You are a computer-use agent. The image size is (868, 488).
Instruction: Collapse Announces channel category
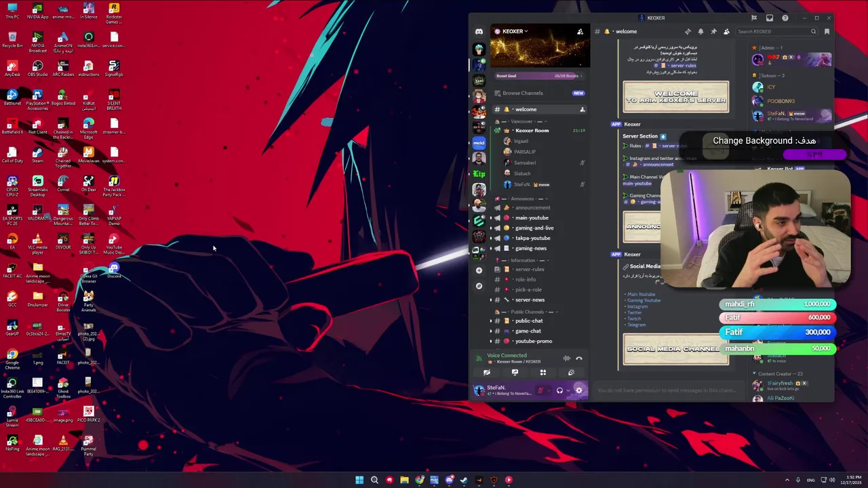522,199
